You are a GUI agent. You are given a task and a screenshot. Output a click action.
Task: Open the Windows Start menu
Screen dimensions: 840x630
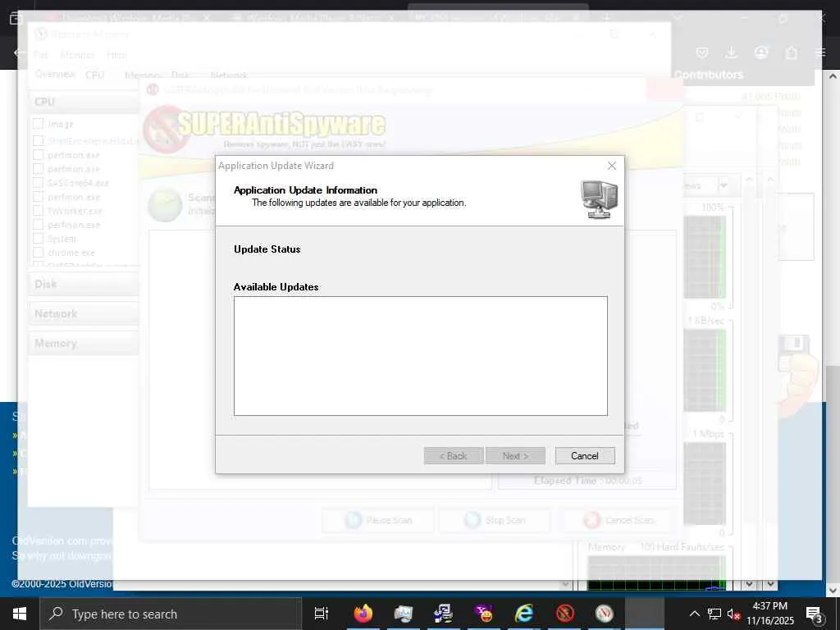[x=20, y=614]
